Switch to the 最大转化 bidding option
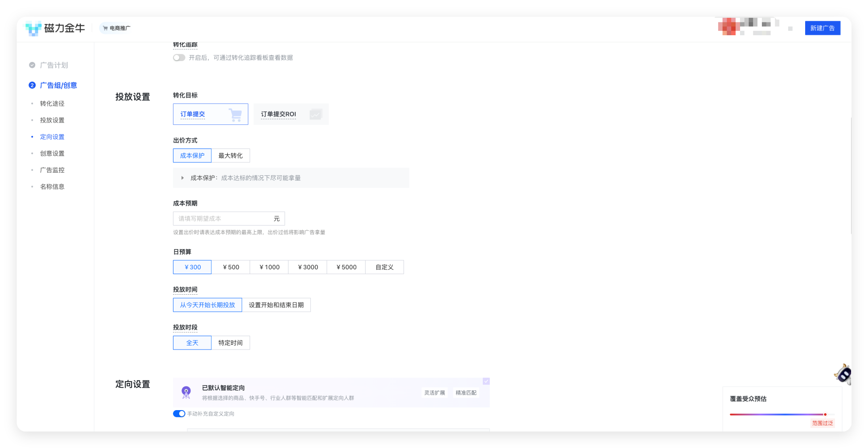Viewport: 868px width, 448px height. [x=230, y=155]
